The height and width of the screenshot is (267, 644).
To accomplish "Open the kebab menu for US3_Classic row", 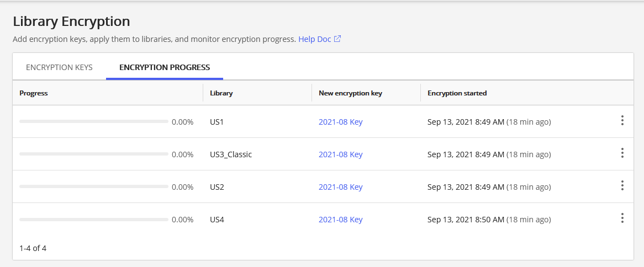I will click(x=622, y=153).
